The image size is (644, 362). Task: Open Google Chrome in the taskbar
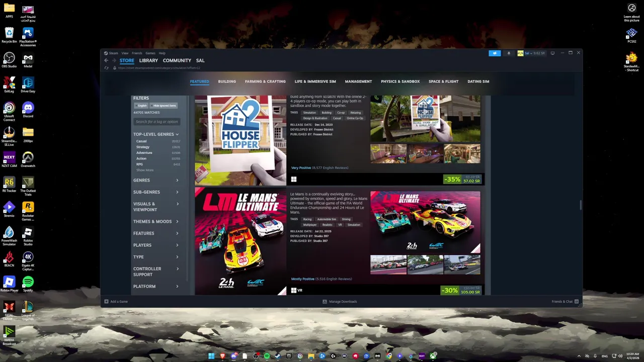[x=388, y=356]
